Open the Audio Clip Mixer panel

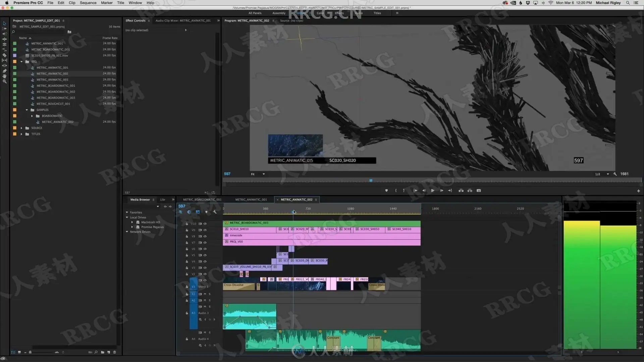click(x=183, y=21)
